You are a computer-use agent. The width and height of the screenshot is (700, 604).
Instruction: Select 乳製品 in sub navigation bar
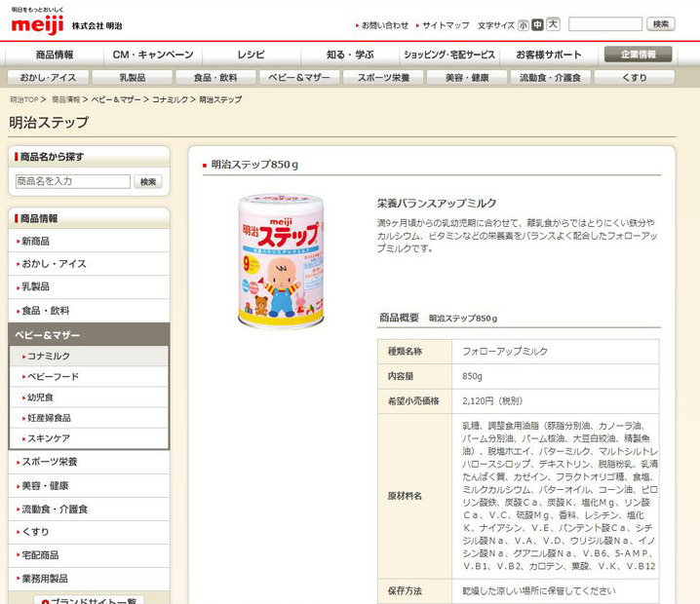click(133, 78)
